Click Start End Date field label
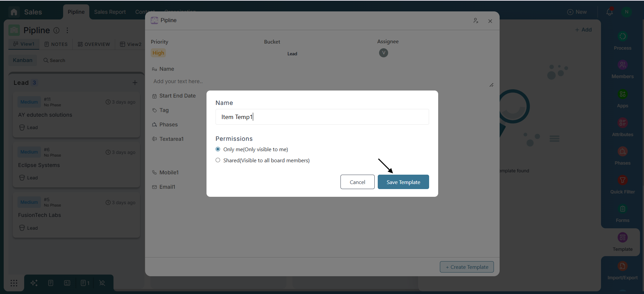The image size is (644, 294). (x=177, y=96)
